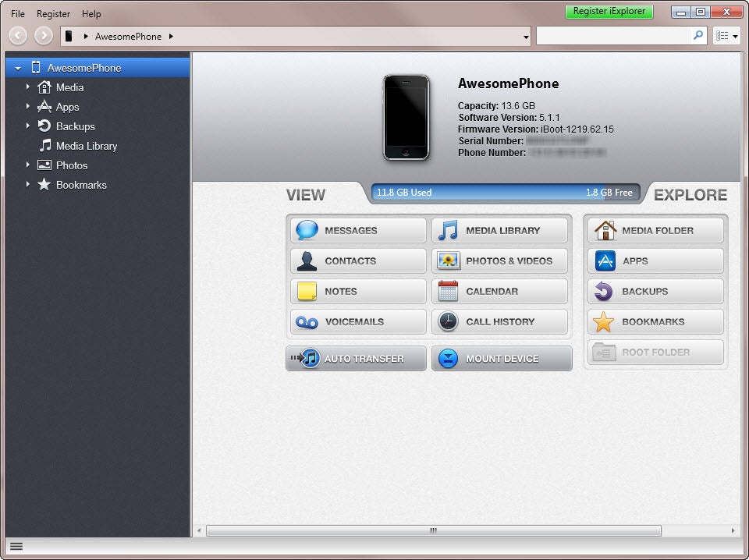Collapse the AwesomePhone tree node
749x560 pixels.
click(x=18, y=69)
